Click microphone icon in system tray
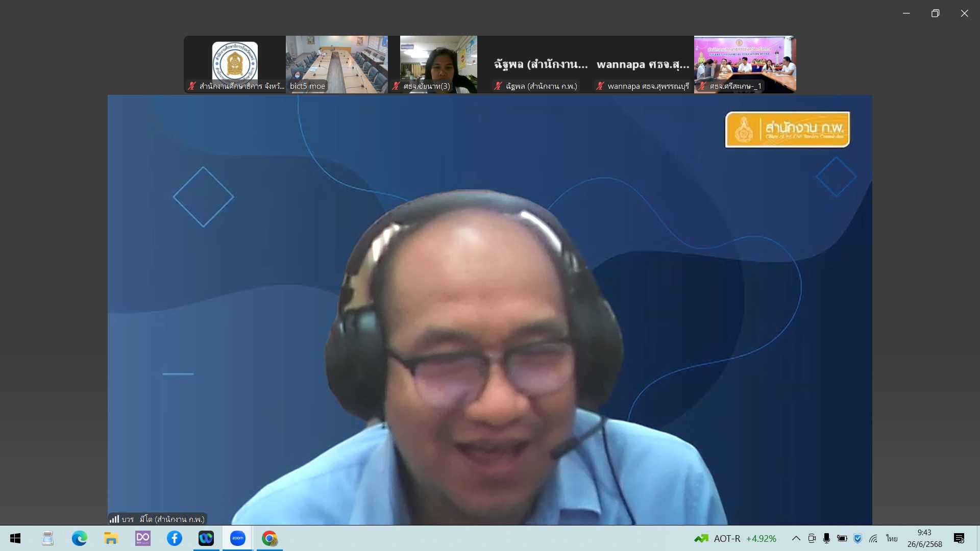The image size is (980, 551). [x=826, y=538]
